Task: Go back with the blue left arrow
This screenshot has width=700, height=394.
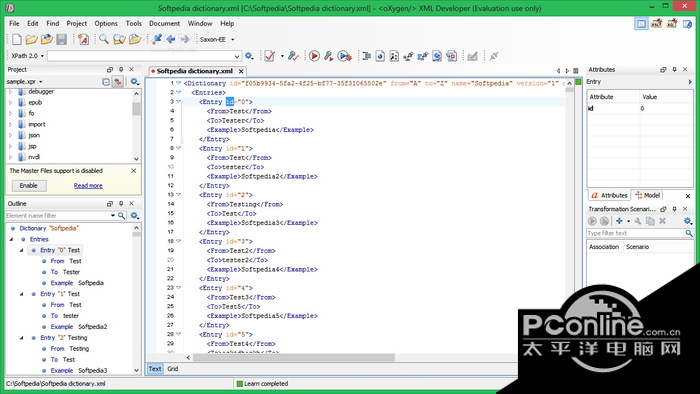Action: point(171,39)
